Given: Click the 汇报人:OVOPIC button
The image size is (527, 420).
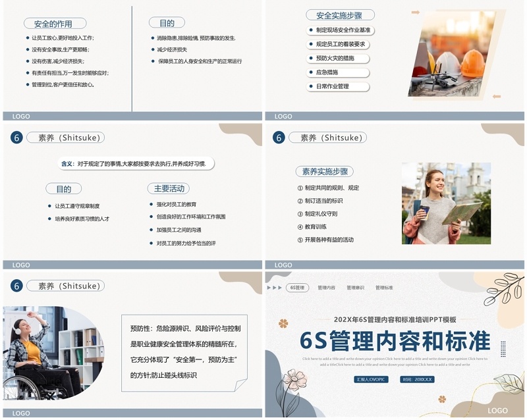Looking at the screenshot, I should [371, 379].
